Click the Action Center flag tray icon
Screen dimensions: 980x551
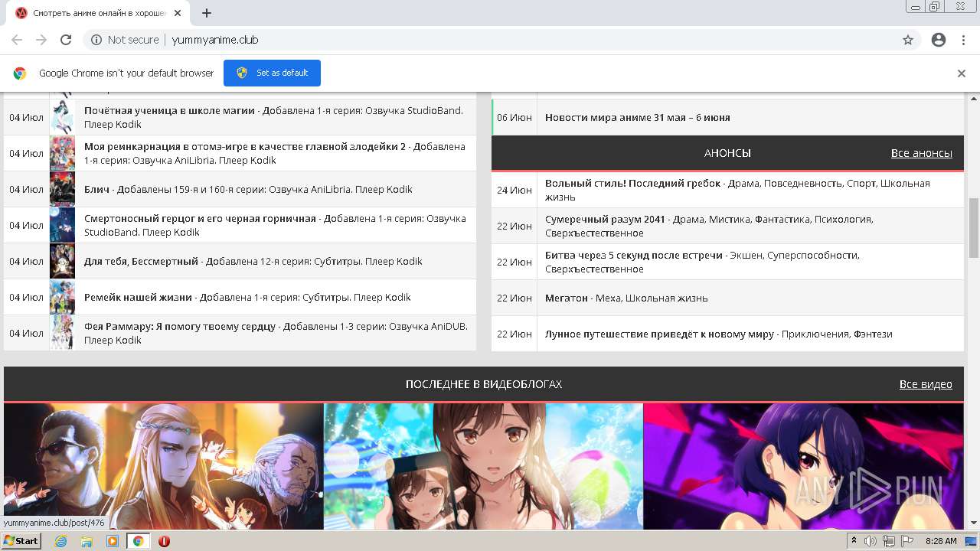[x=906, y=541]
